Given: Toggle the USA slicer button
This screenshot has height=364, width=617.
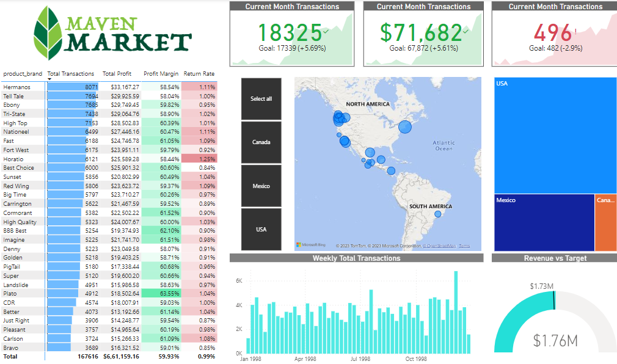Looking at the screenshot, I should coord(261,230).
